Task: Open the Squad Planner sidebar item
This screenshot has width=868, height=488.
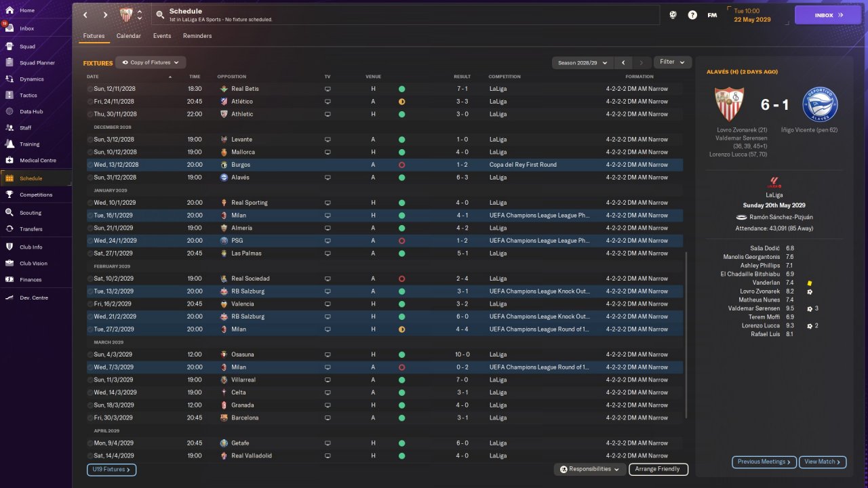Action: coord(37,62)
